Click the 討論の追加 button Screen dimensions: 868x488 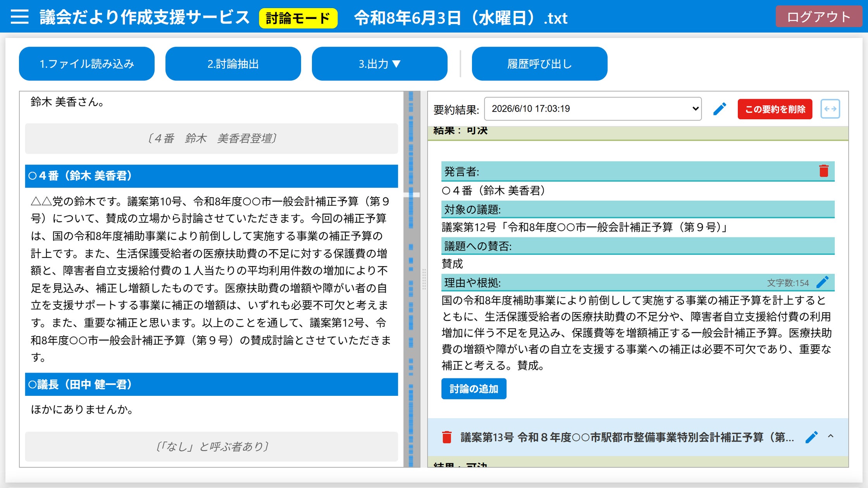pyautogui.click(x=474, y=389)
